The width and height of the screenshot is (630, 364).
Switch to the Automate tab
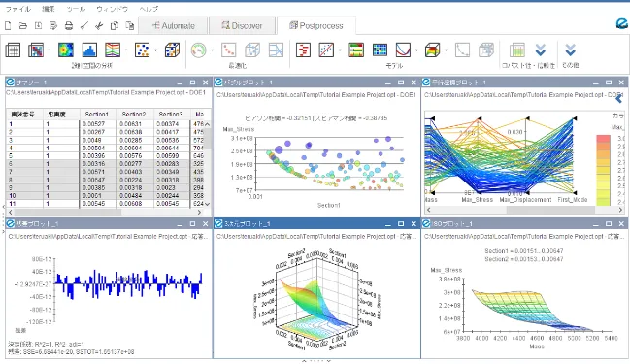click(173, 25)
